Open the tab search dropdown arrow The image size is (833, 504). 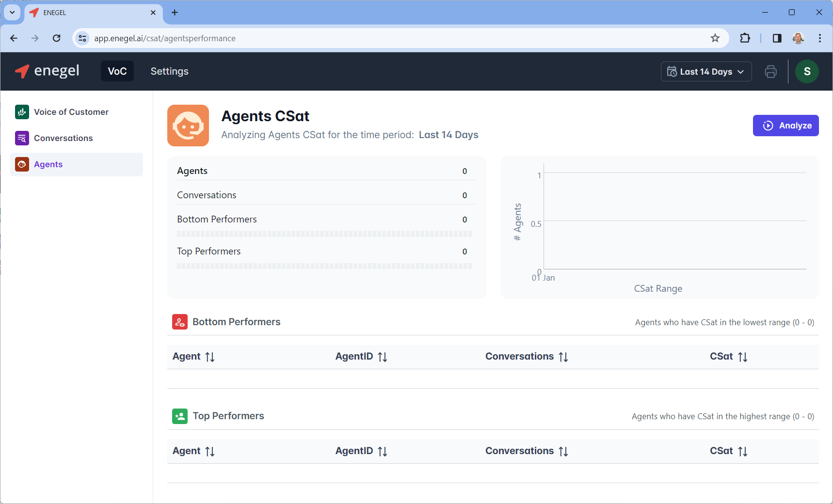coord(12,13)
